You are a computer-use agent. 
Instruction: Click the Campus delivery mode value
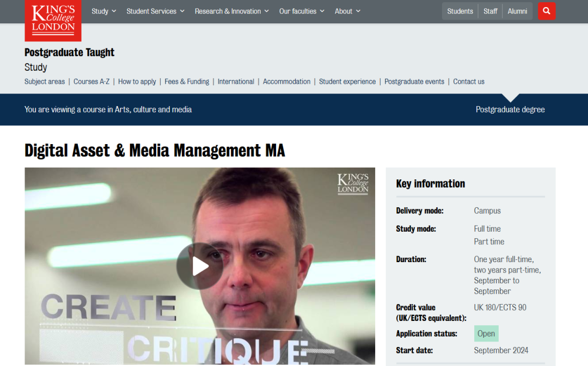click(x=487, y=210)
